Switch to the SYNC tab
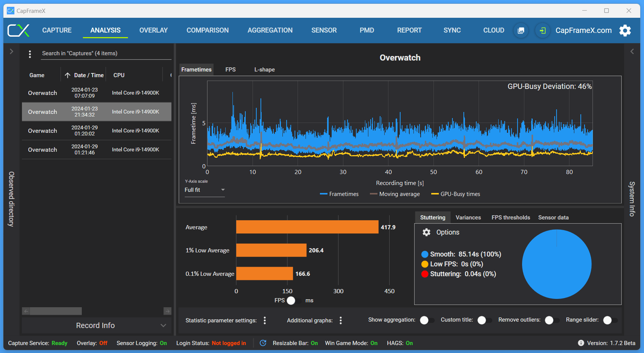Screen dimensions: 644x353 point(452,30)
